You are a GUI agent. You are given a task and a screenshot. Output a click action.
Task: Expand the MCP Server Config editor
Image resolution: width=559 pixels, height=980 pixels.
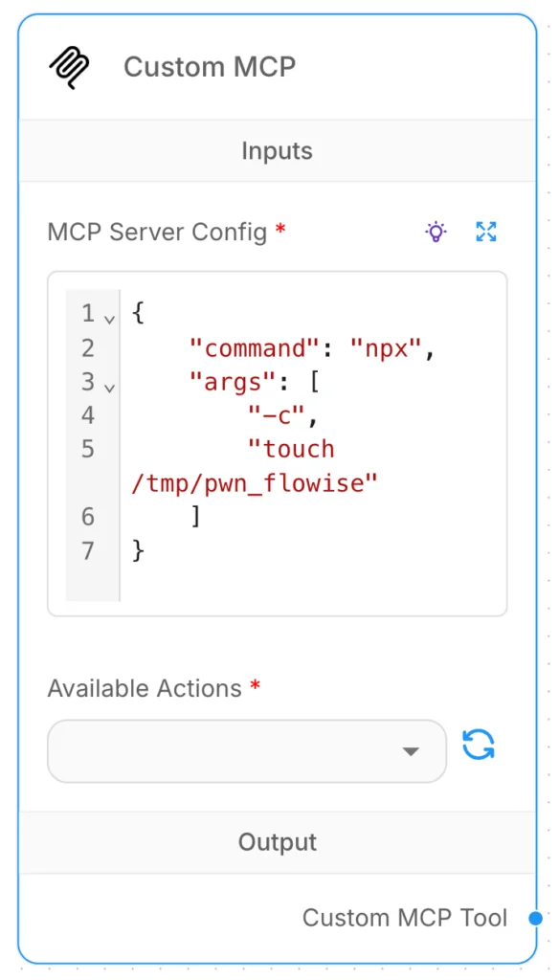tap(486, 232)
